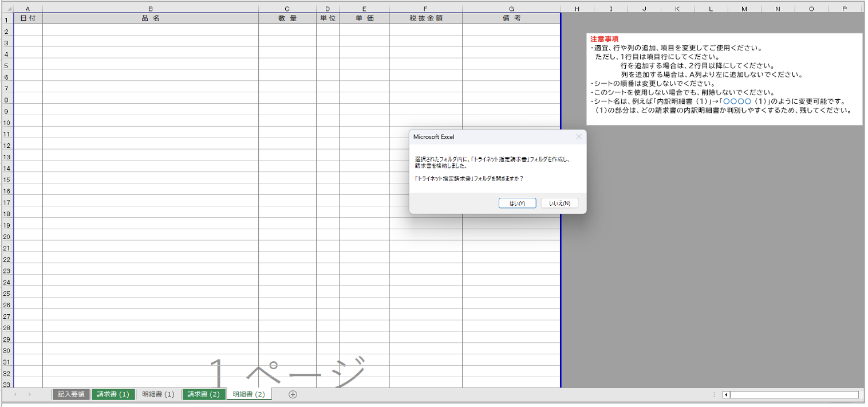
Task: Switch to the 記入要領 sheet tab
Action: [x=72, y=394]
